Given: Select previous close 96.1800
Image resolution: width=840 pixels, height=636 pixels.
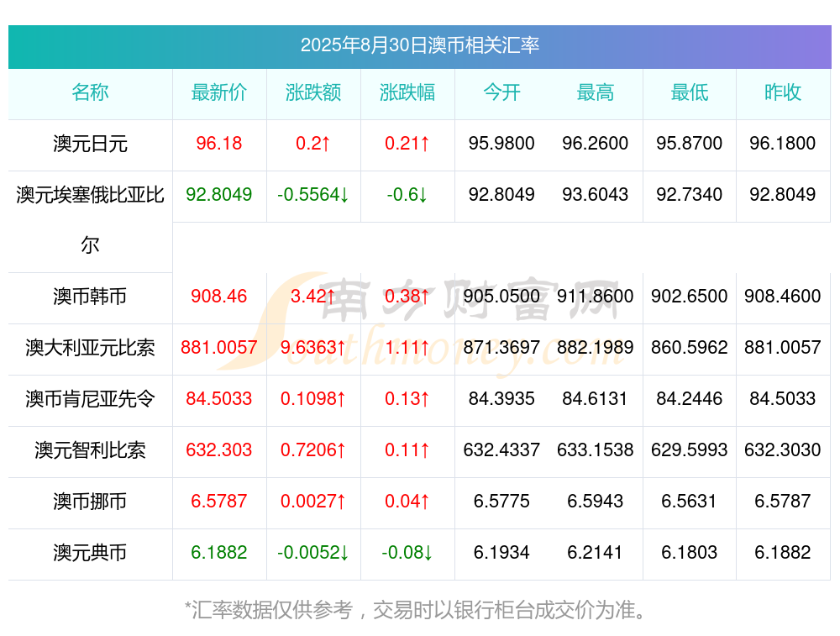Looking at the screenshot, I should coord(783,143).
